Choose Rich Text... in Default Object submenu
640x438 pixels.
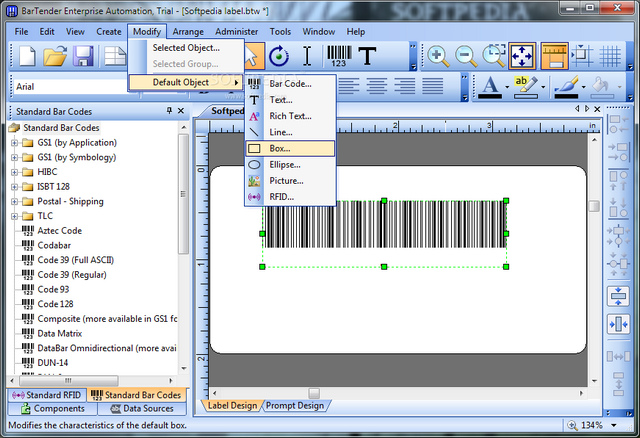290,116
